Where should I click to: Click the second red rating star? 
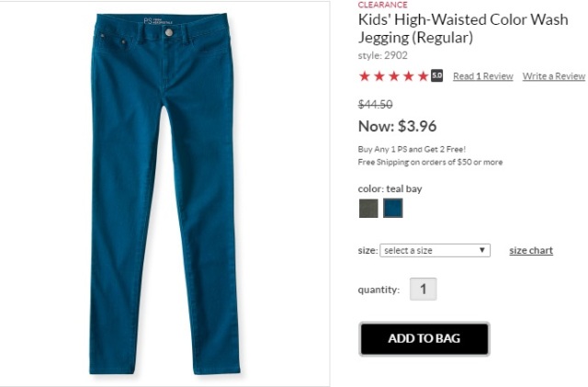(379, 76)
